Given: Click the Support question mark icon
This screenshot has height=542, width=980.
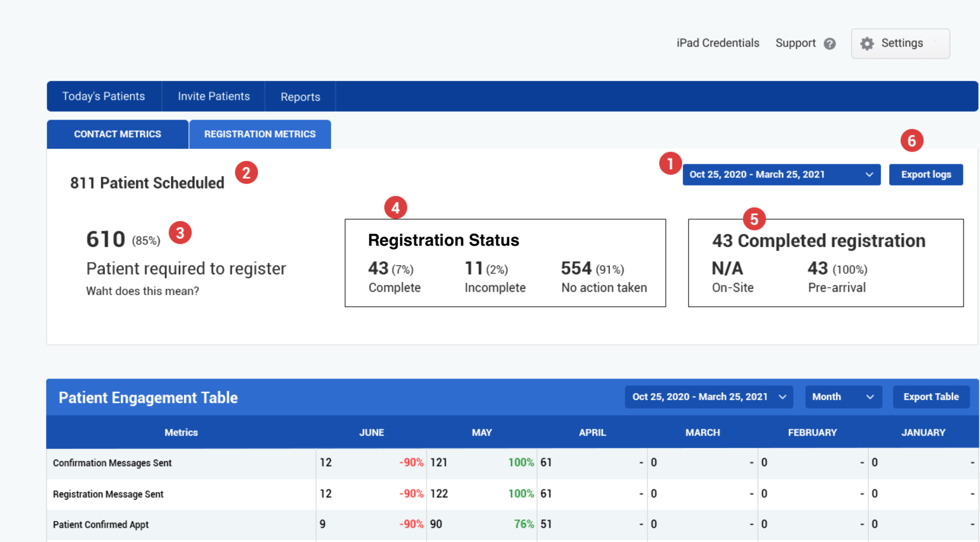Looking at the screenshot, I should pyautogui.click(x=830, y=44).
